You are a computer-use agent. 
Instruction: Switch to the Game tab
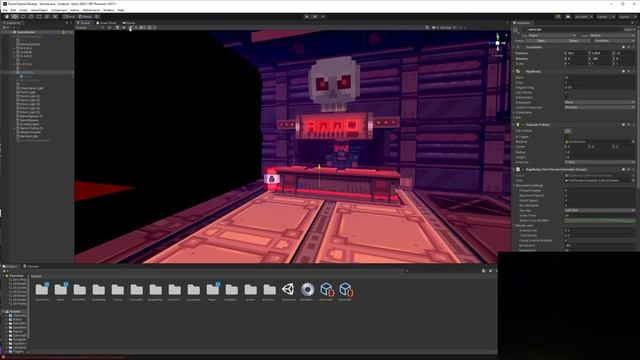click(129, 23)
